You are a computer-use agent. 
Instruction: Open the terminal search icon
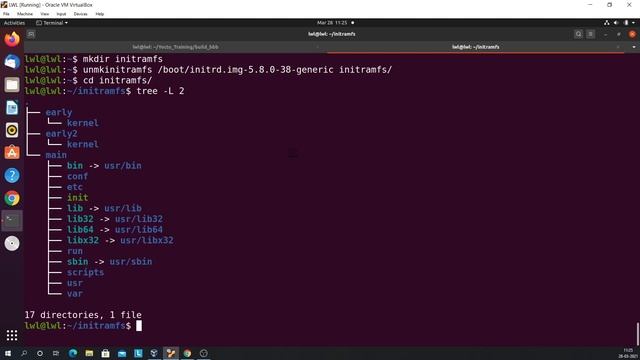[x=578, y=34]
